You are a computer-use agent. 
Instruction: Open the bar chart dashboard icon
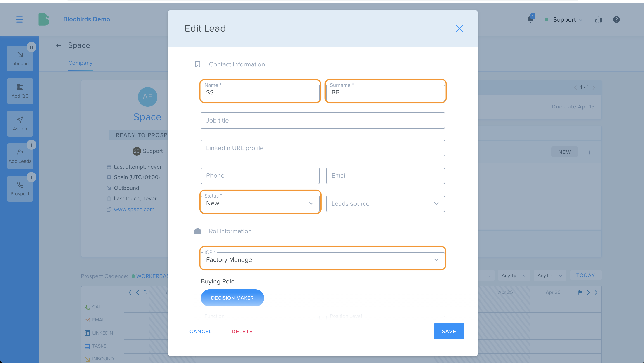[x=599, y=19]
